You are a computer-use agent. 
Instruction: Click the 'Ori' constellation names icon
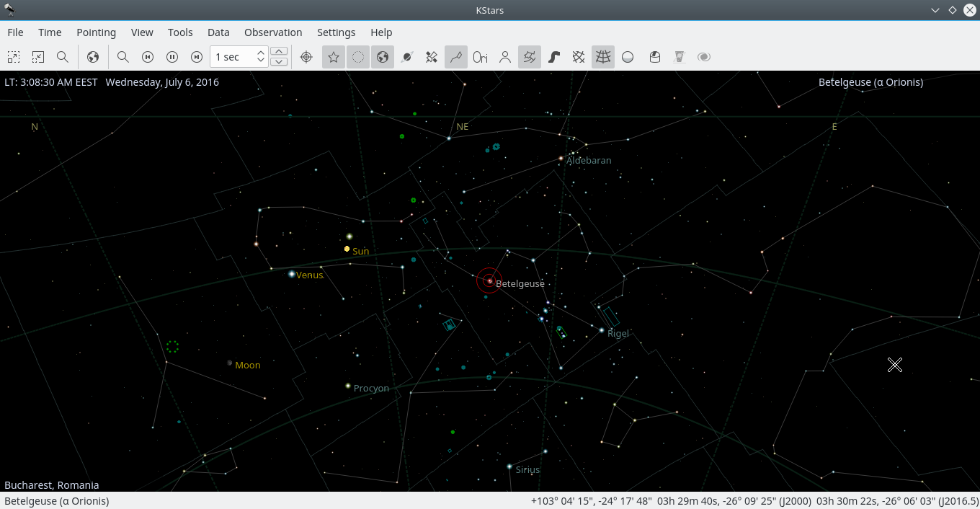tap(480, 57)
